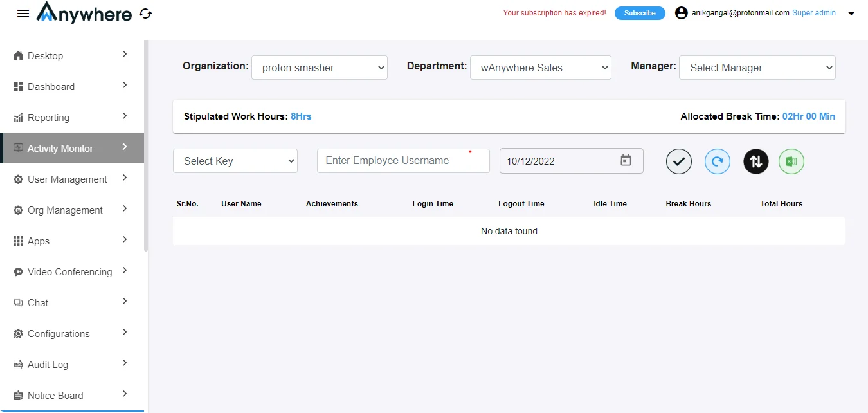Open the Org Management menu item

72,210
